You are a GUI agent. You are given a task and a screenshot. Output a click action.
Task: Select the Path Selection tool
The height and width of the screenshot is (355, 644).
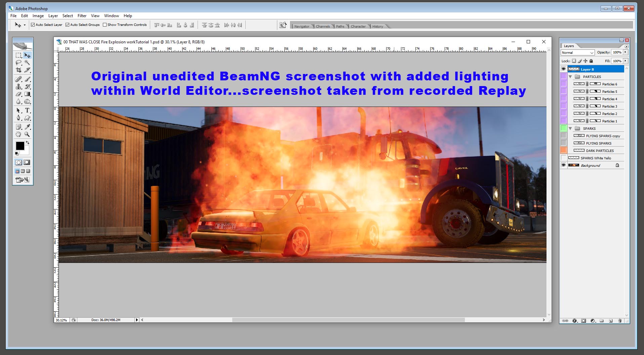pyautogui.click(x=18, y=111)
